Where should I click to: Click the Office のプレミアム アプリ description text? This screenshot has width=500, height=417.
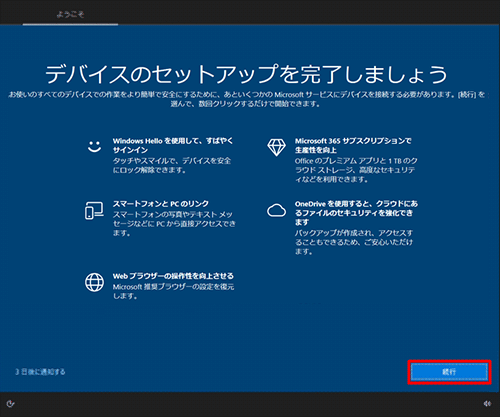(356, 170)
